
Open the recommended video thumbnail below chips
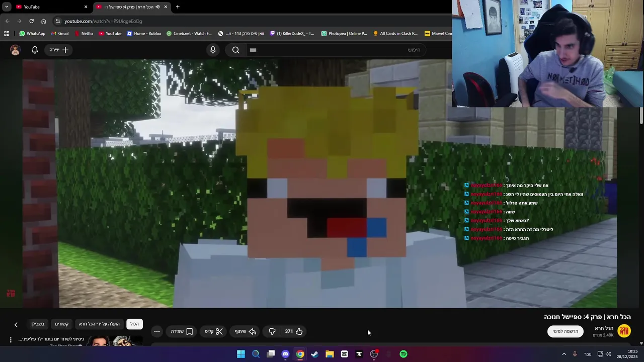pyautogui.click(x=115, y=341)
